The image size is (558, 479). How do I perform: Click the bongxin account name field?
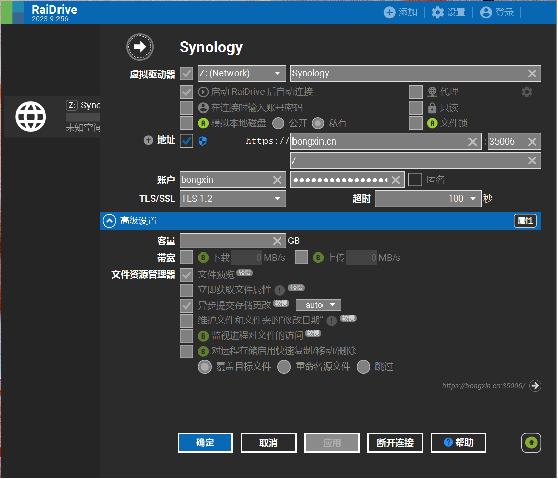[x=226, y=180]
